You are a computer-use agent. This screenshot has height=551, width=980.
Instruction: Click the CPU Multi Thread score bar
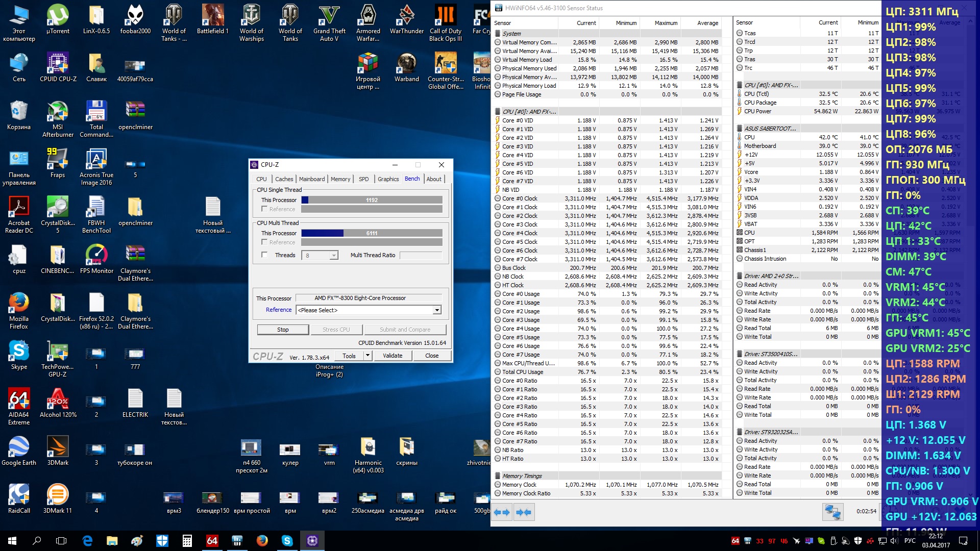pos(372,233)
